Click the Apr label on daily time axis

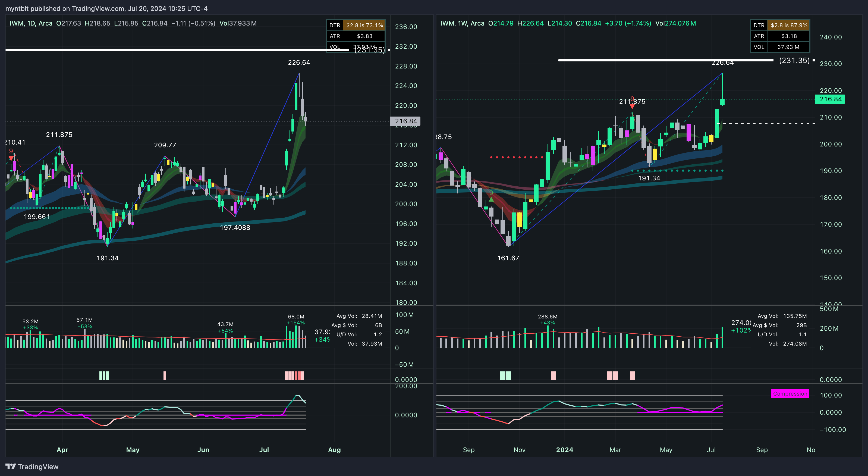coord(62,450)
